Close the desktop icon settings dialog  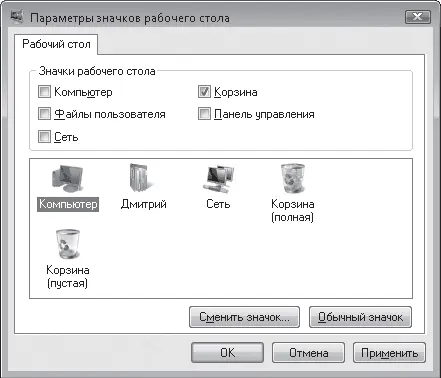pyautogui.click(x=418, y=17)
